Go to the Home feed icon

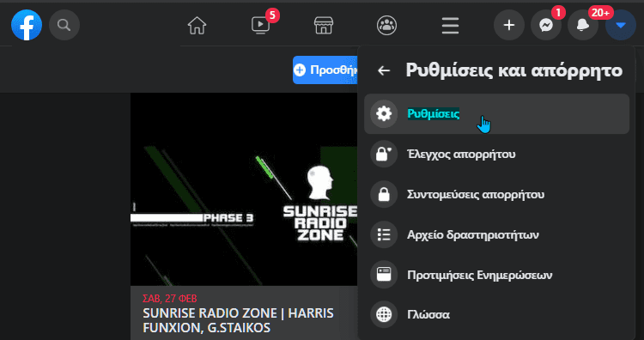click(x=197, y=26)
